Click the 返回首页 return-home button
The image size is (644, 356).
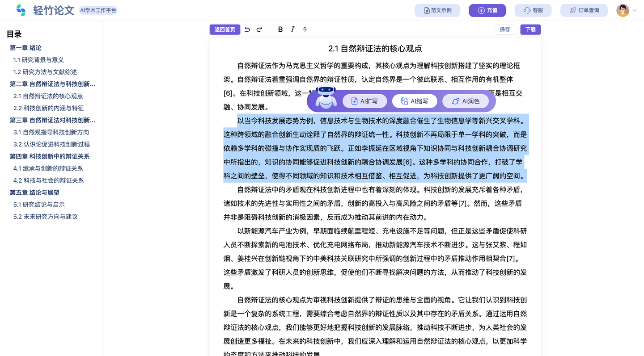(x=225, y=29)
